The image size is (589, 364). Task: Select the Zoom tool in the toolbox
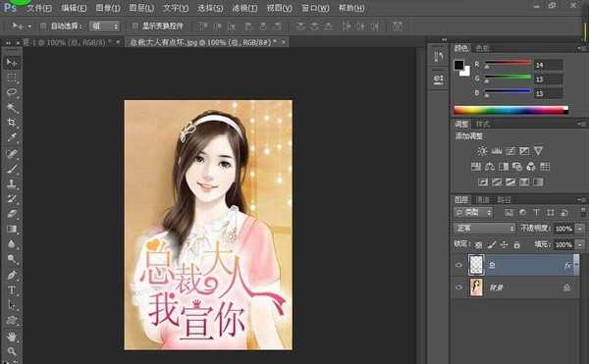pos(12,351)
